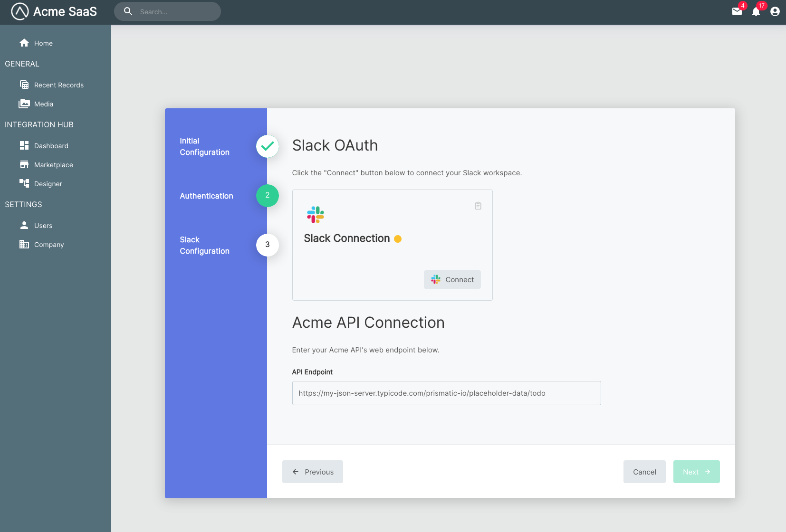The height and width of the screenshot is (532, 786).
Task: Click the Cancel button
Action: (644, 472)
